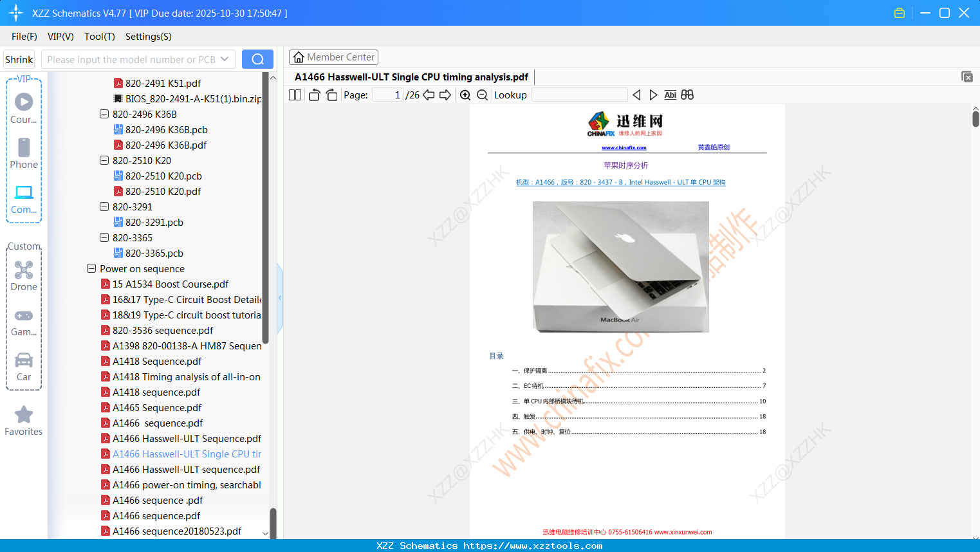This screenshot has height=552, width=980.
Task: Click the Shrink button
Action: (x=19, y=59)
